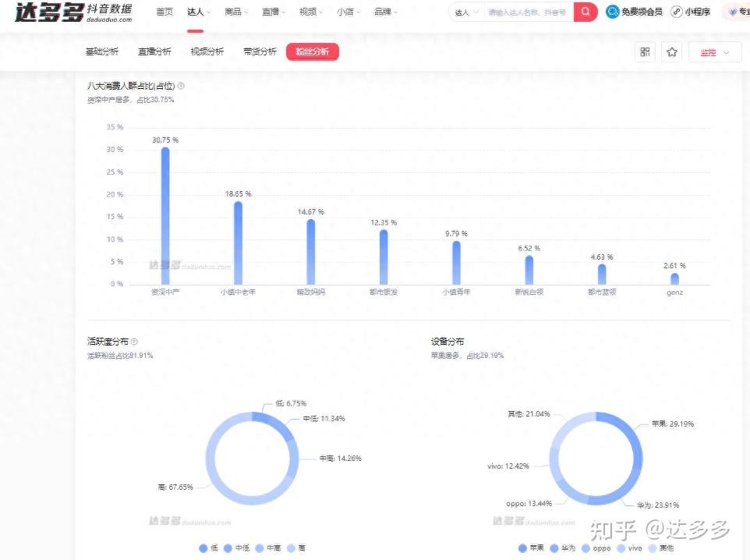
Task: Click the 华为: 23.91% donut label
Action: pos(658,505)
